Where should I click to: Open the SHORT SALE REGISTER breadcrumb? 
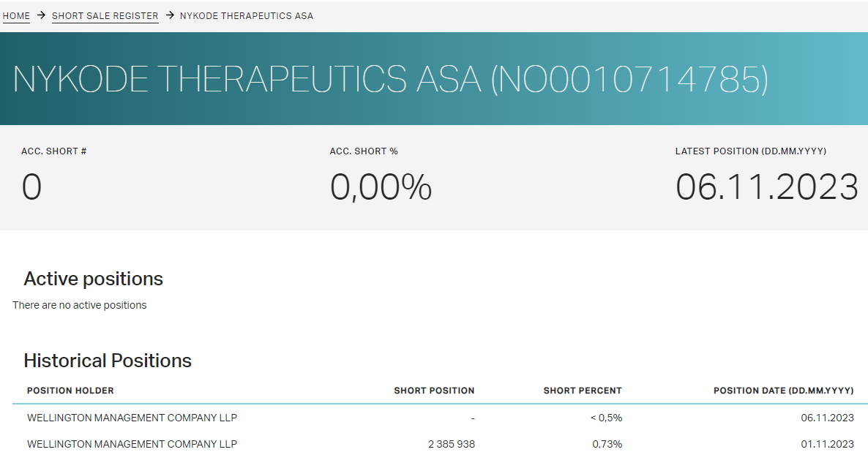pyautogui.click(x=105, y=16)
